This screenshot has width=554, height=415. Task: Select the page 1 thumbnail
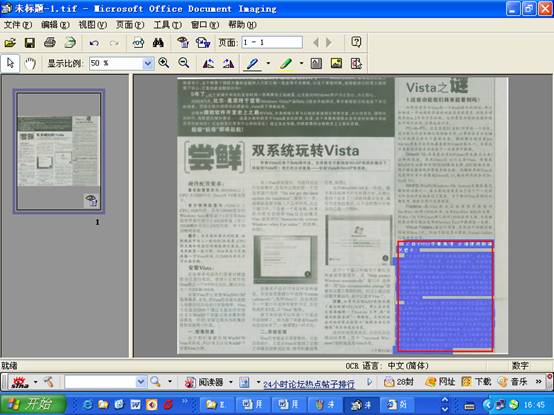59,151
